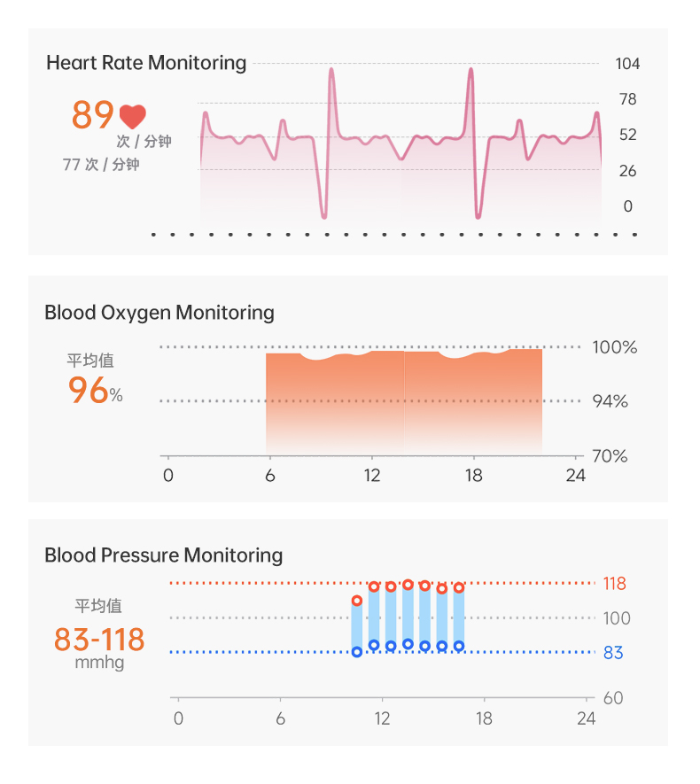Select the 100% blood oxygen axis label

point(614,347)
